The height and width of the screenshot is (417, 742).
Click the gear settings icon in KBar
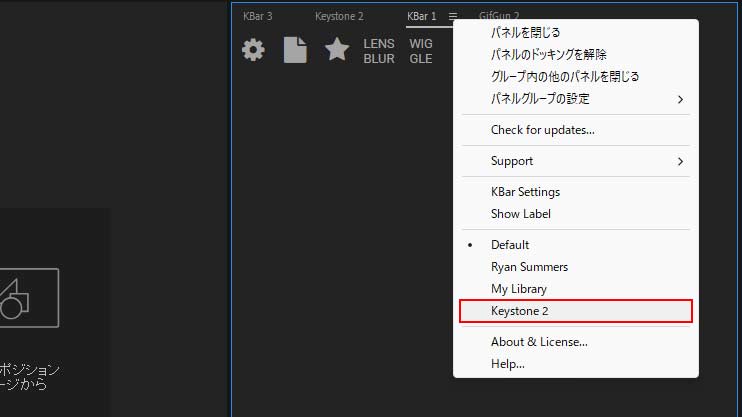click(x=253, y=50)
